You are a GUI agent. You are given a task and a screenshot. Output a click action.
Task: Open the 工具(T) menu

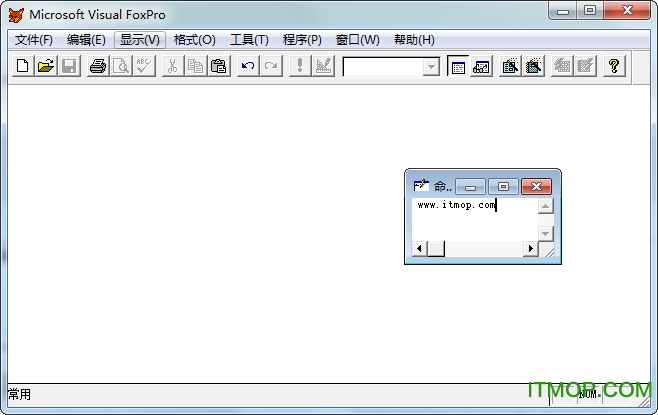(249, 40)
